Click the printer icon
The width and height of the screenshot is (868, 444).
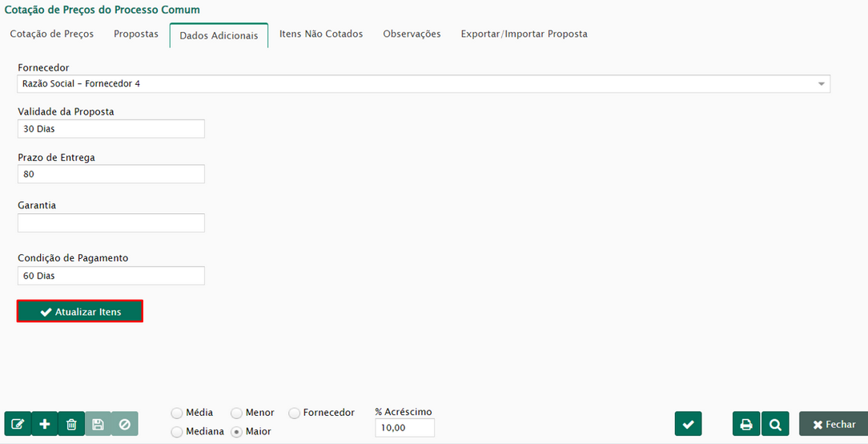[745, 424]
